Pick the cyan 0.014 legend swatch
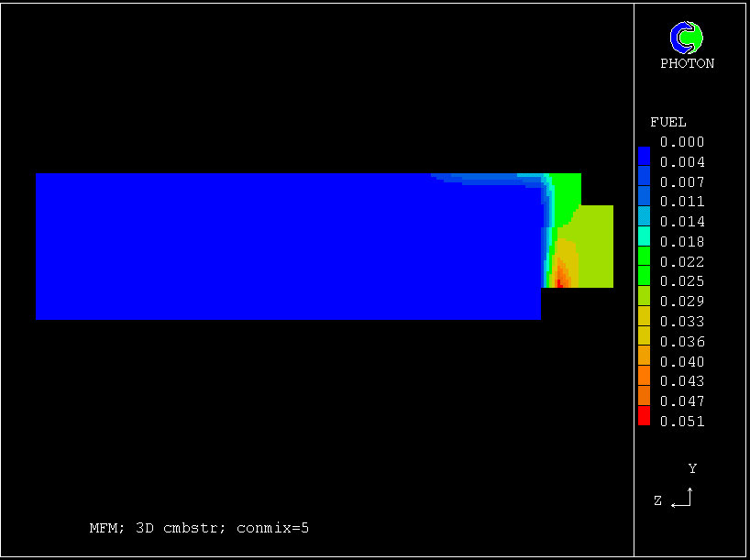750x560 pixels. (x=644, y=215)
